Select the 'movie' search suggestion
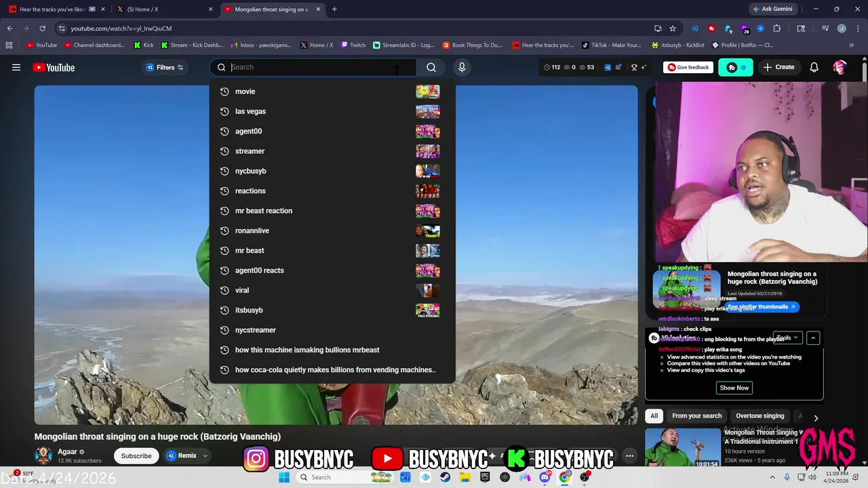Viewport: 868px width, 488px height. tap(332, 91)
